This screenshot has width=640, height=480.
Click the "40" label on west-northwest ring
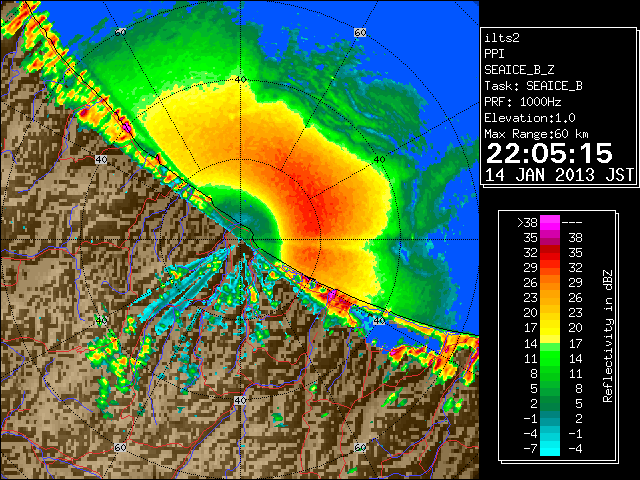101,159
